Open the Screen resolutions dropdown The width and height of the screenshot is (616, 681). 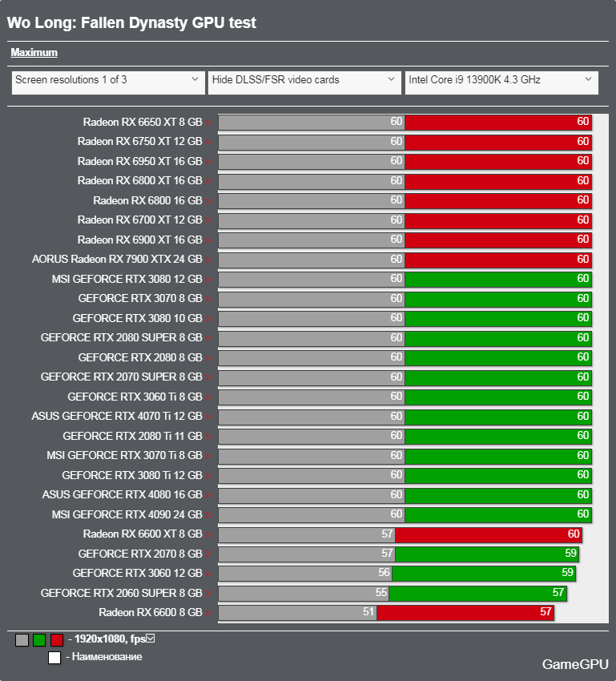(107, 80)
